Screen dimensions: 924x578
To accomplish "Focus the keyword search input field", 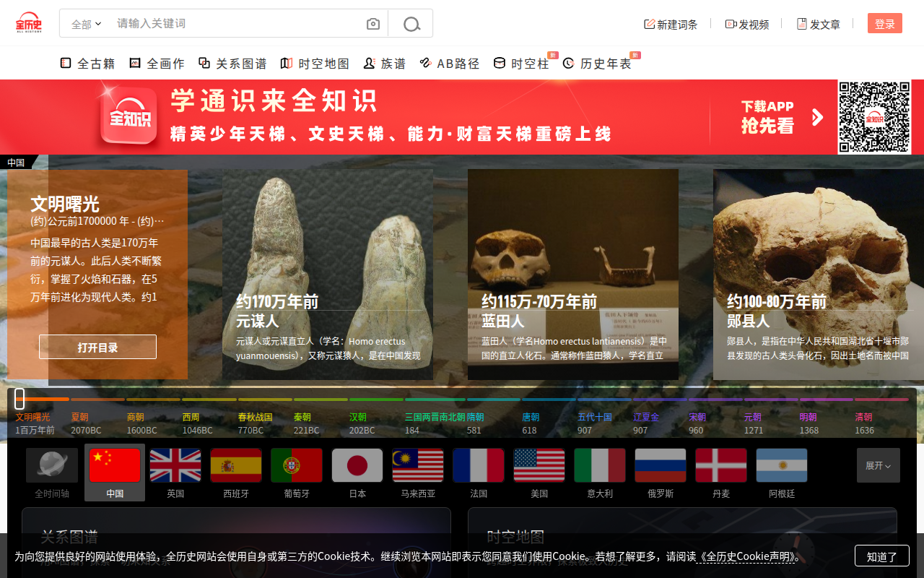I will (x=235, y=23).
